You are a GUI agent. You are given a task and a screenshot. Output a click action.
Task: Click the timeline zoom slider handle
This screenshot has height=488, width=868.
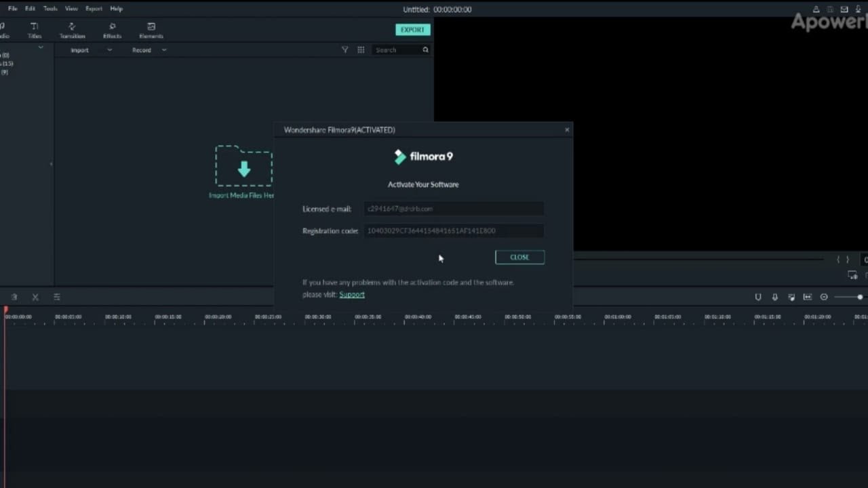click(860, 297)
